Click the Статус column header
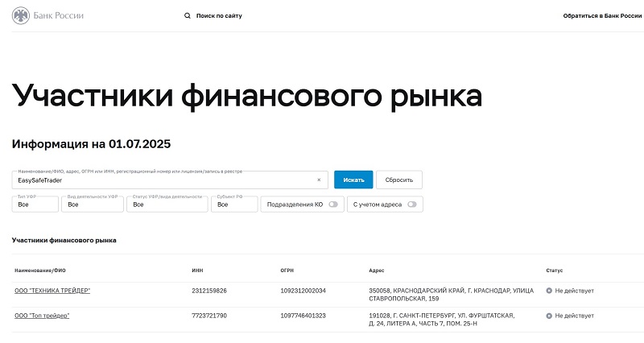 (555, 271)
